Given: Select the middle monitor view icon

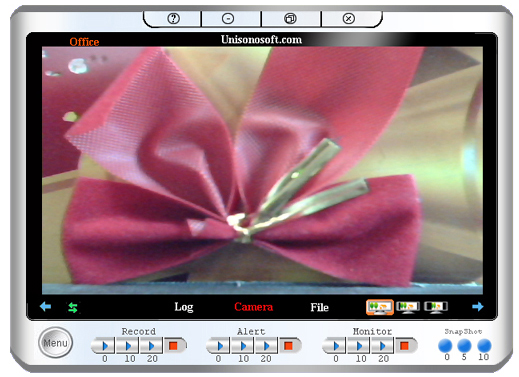Looking at the screenshot, I should [x=408, y=307].
